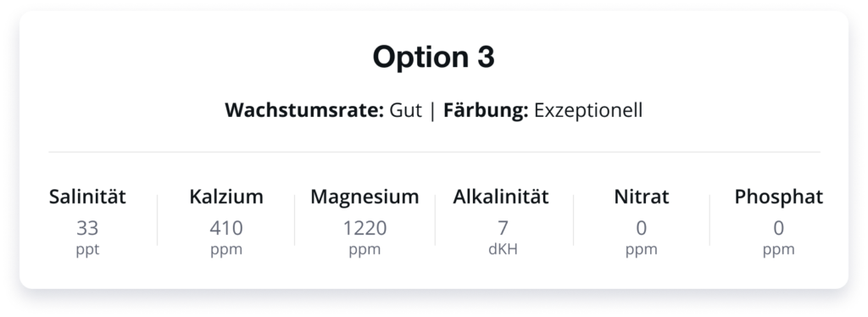
Task: Click the alkalinity value 7
Action: tap(503, 228)
